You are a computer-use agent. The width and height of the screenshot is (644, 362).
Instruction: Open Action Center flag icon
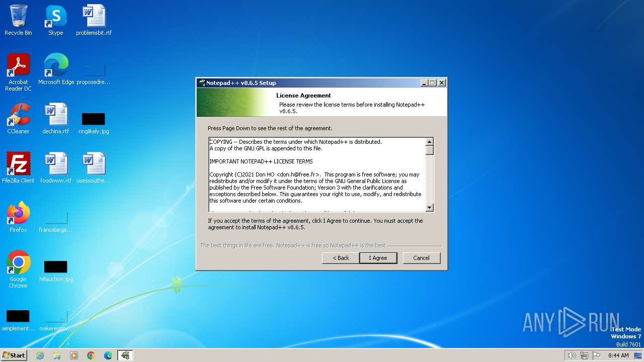tap(596, 355)
